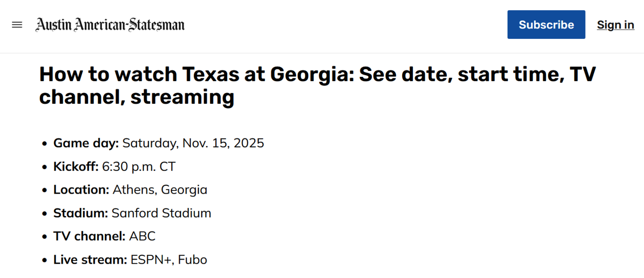Image resolution: width=644 pixels, height=278 pixels.
Task: Click the Austin American-Statesman logo
Action: coord(110,25)
